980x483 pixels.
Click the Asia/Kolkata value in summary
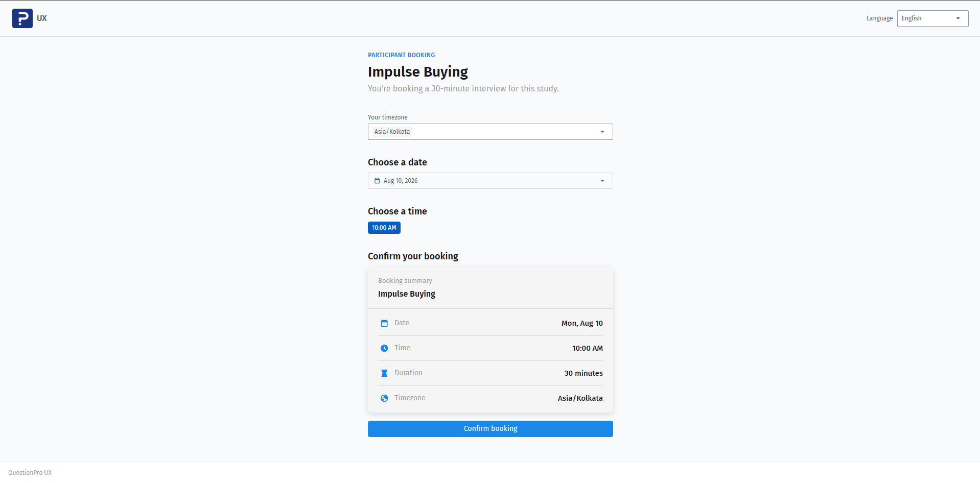(580, 398)
